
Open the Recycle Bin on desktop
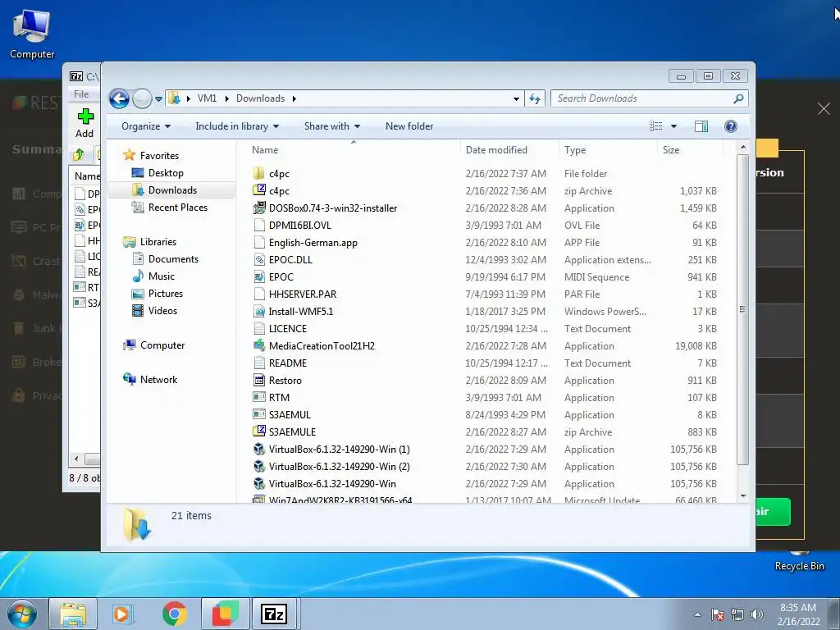[x=799, y=559]
